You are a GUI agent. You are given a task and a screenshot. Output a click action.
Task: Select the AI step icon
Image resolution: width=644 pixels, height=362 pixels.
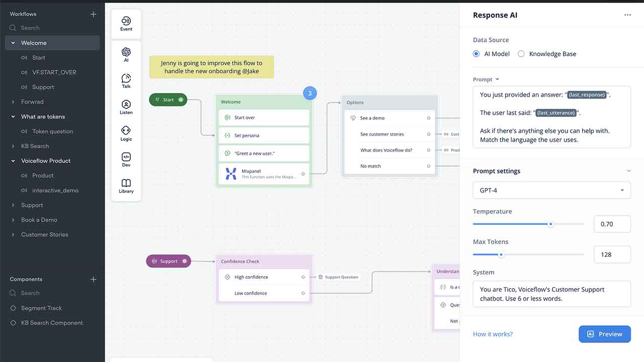[x=126, y=52]
